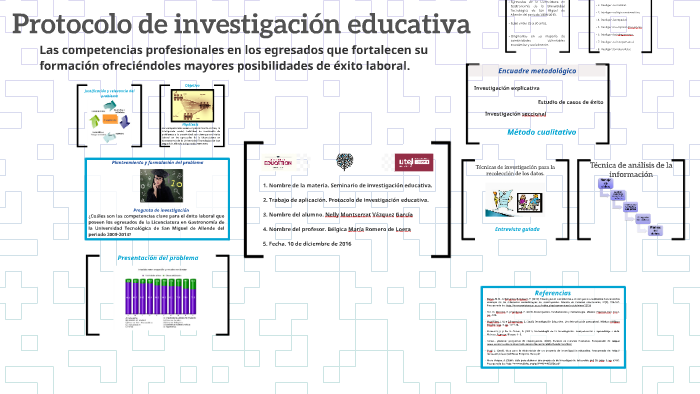
Task: Click the light blue arrow at the diagram bottom
Action: click(109, 137)
